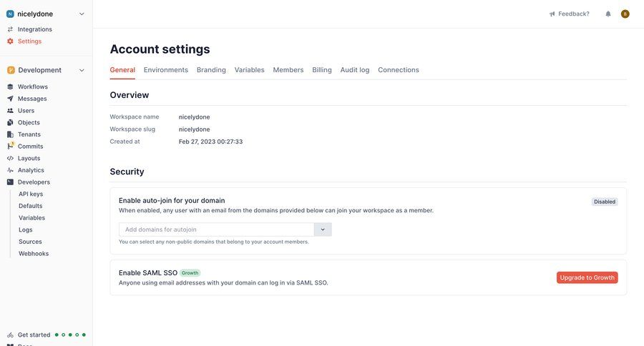Click the Get started progress dots
The height and width of the screenshot is (346, 644).
70,335
